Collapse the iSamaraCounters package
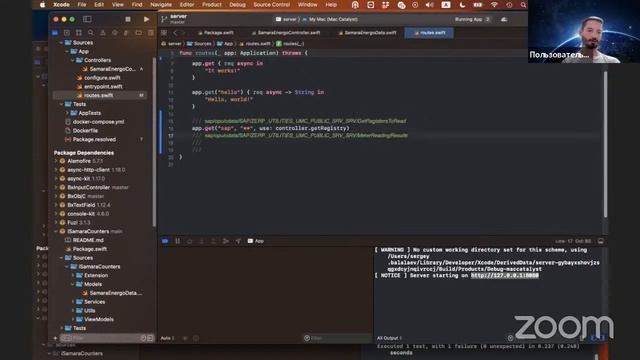The width and height of the screenshot is (640, 360). coord(56,231)
